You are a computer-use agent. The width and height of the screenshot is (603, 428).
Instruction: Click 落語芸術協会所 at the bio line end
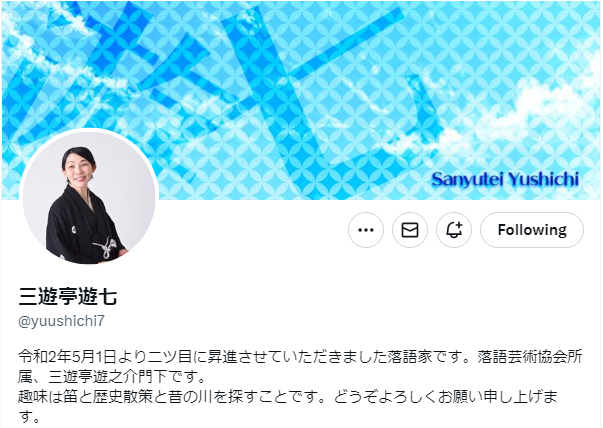tap(530, 356)
